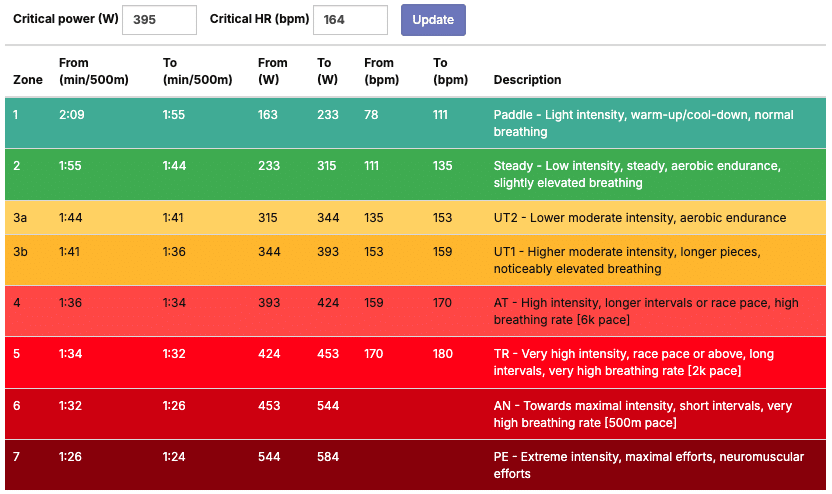Image resolution: width=832 pixels, height=494 pixels.
Task: Click the 584 watts cell in zone 7
Action: (x=327, y=457)
